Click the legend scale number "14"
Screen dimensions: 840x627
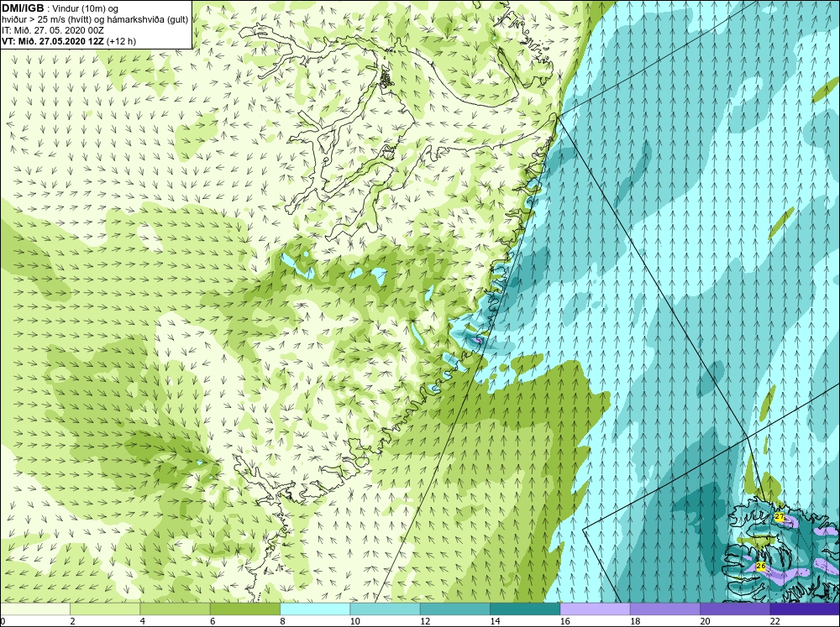[495, 621]
